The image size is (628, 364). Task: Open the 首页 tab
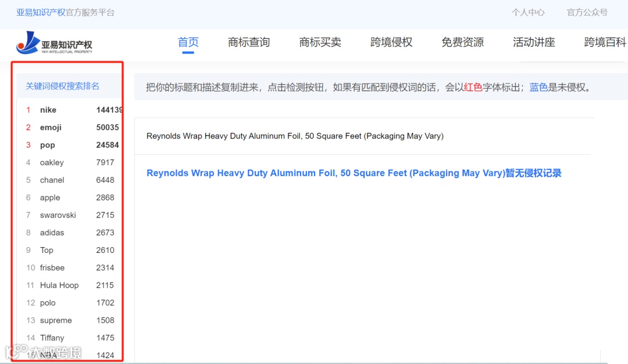coord(188,42)
